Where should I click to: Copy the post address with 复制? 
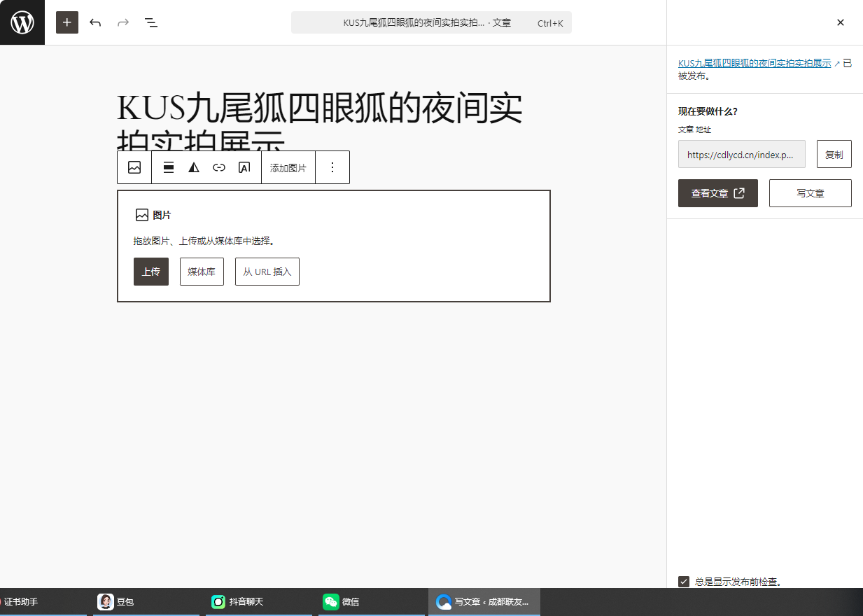834,154
